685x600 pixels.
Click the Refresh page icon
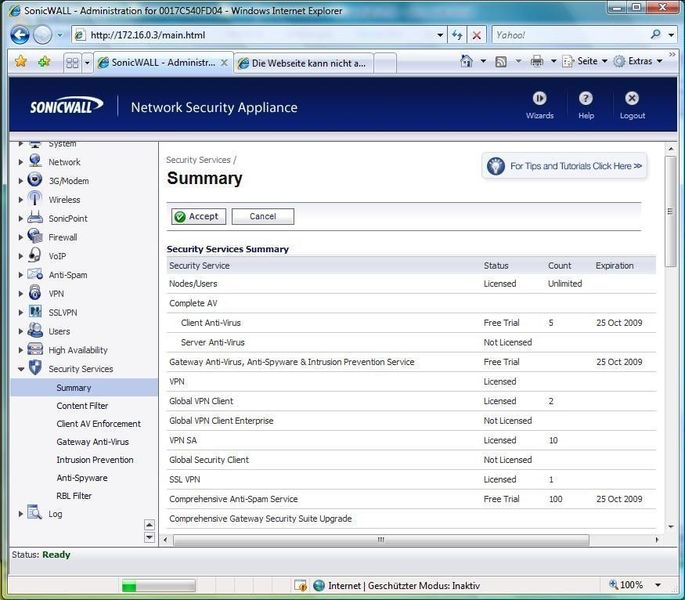(x=457, y=35)
